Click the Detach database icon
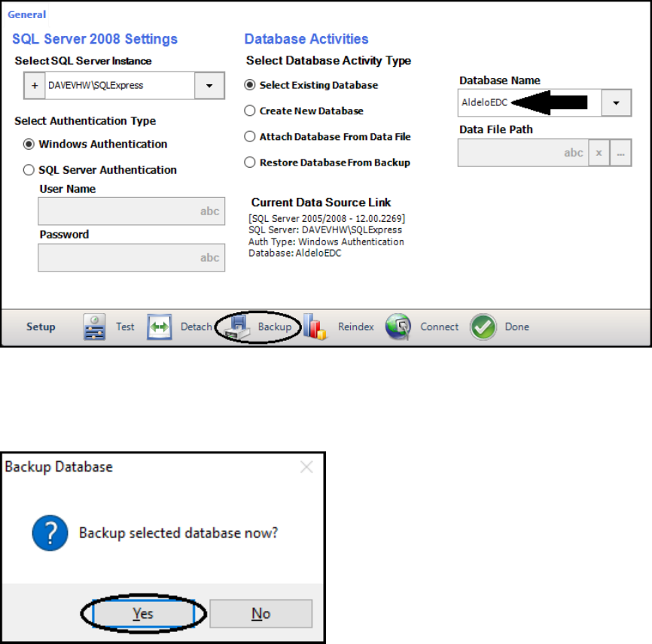The height and width of the screenshot is (644, 652). pos(160,327)
